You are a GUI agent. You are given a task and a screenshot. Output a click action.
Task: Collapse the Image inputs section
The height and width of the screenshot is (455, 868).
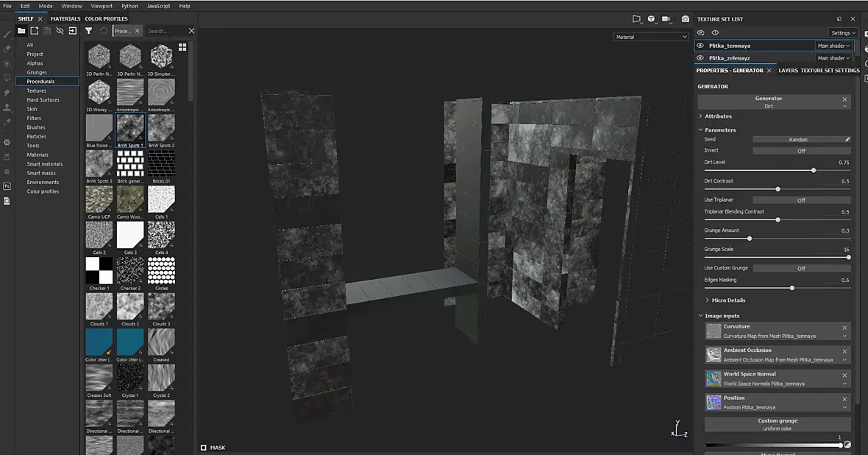pos(701,316)
